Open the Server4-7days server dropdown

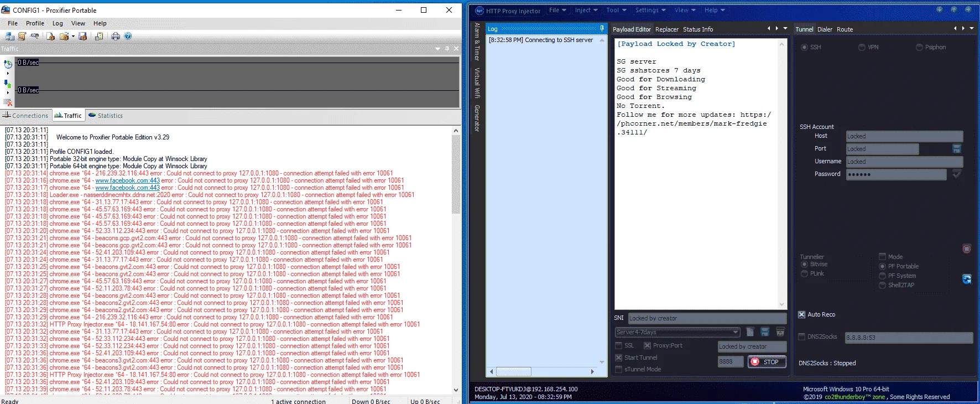[x=677, y=332]
